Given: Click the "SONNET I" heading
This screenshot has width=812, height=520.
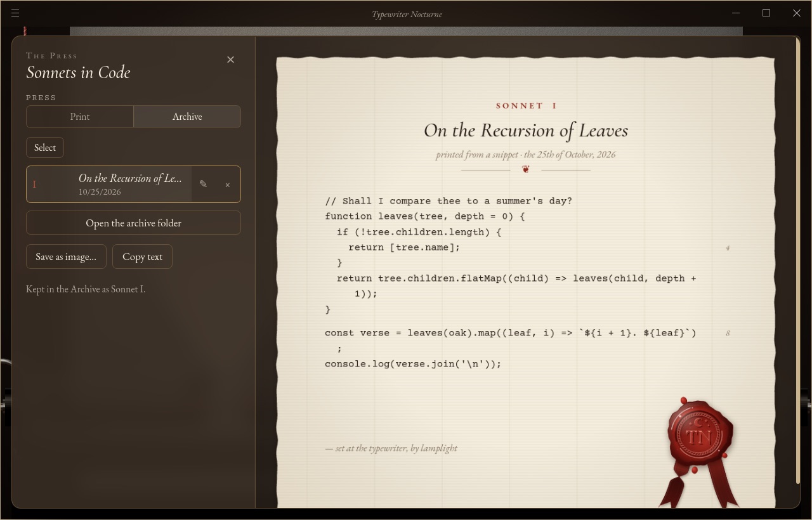Looking at the screenshot, I should tap(527, 106).
